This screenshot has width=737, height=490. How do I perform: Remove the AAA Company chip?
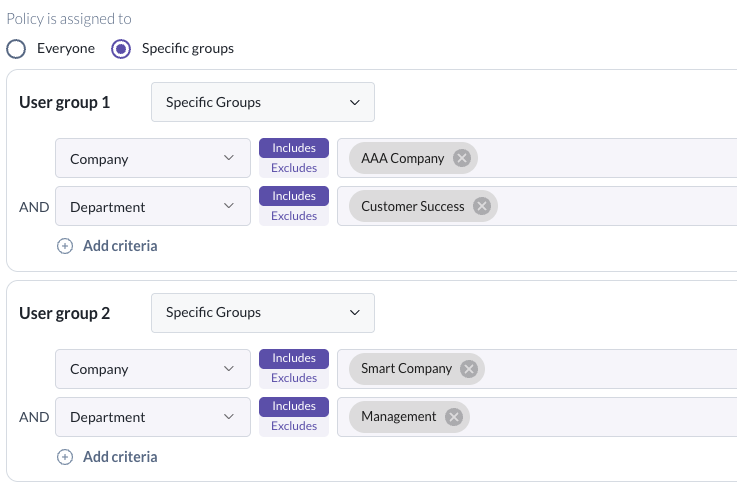tap(461, 158)
